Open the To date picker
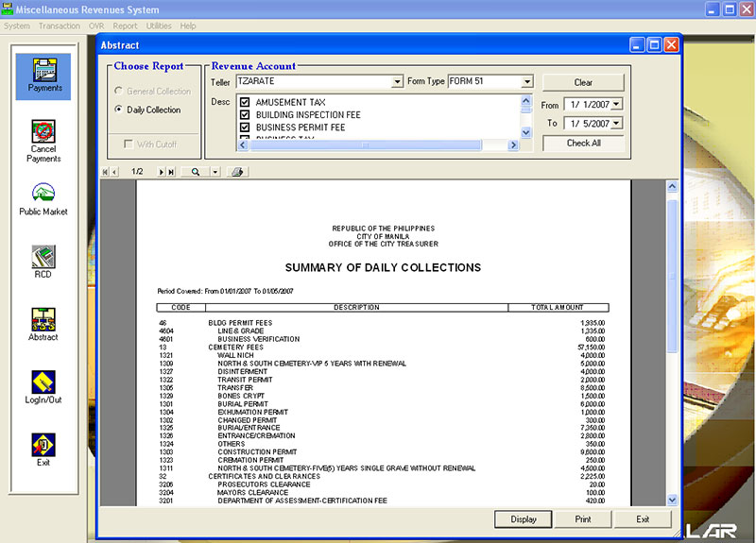 tap(617, 124)
